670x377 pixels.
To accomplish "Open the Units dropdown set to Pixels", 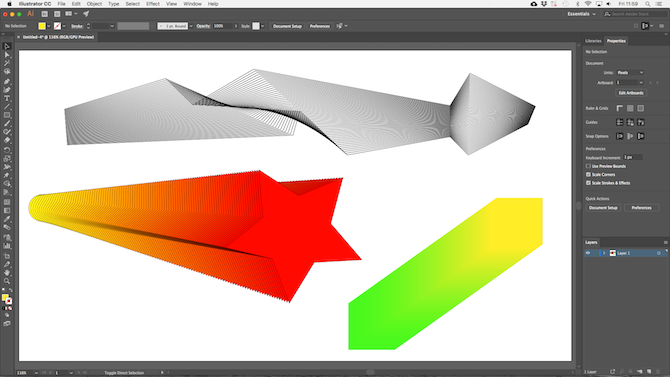I will point(630,73).
